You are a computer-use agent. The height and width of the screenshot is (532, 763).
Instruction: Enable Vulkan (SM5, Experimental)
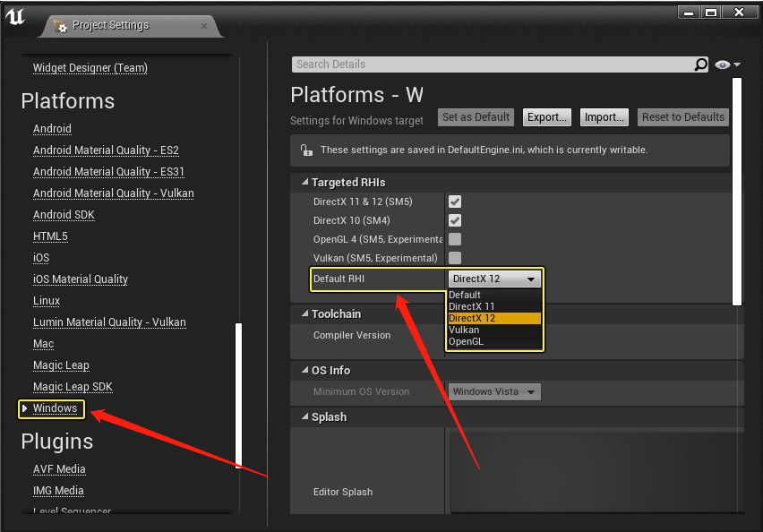click(x=455, y=258)
